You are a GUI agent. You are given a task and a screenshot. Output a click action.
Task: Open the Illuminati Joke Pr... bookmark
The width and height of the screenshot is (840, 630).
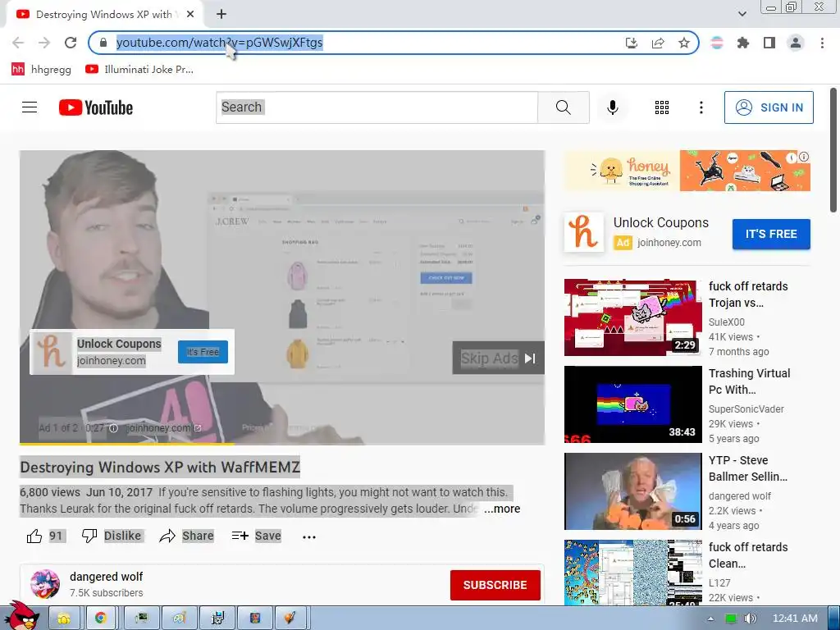tap(139, 69)
